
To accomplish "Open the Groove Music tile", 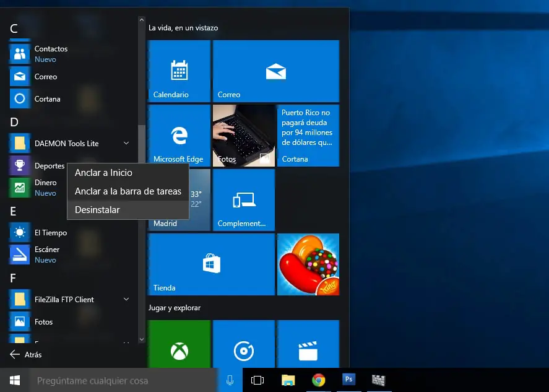I will pos(244,344).
